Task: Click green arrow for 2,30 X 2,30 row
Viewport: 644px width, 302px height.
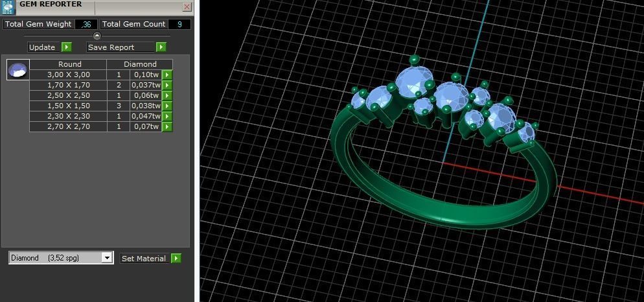Action: (167, 116)
